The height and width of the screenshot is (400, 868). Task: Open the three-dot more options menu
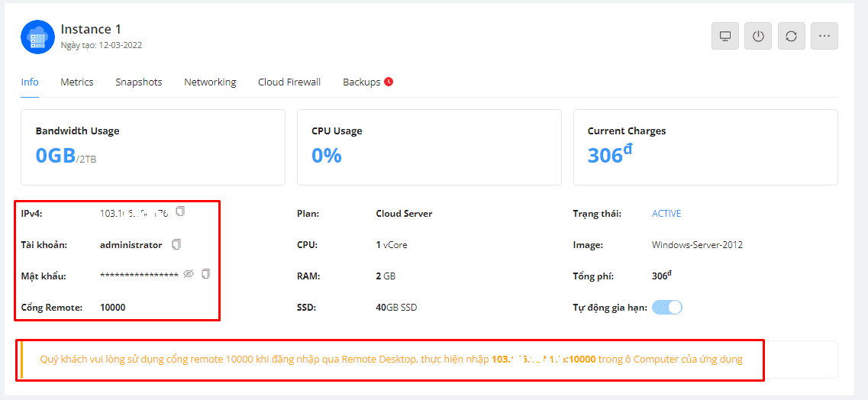click(x=824, y=36)
